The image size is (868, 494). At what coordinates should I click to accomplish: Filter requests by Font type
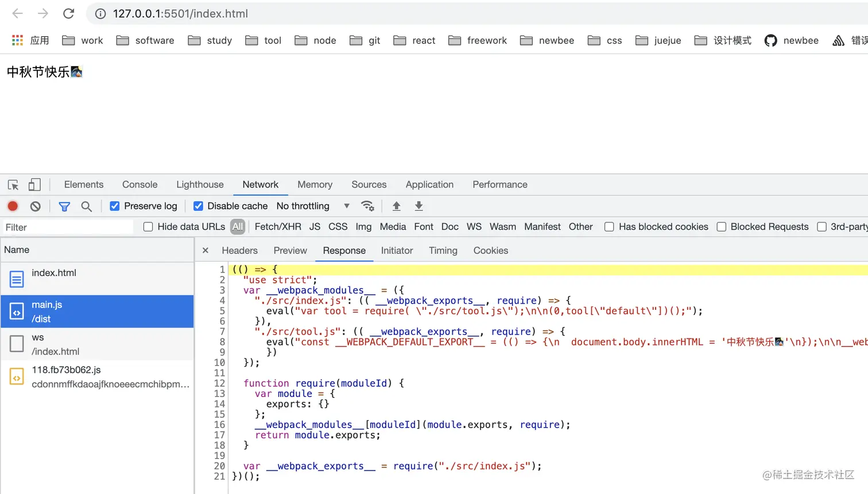click(424, 227)
